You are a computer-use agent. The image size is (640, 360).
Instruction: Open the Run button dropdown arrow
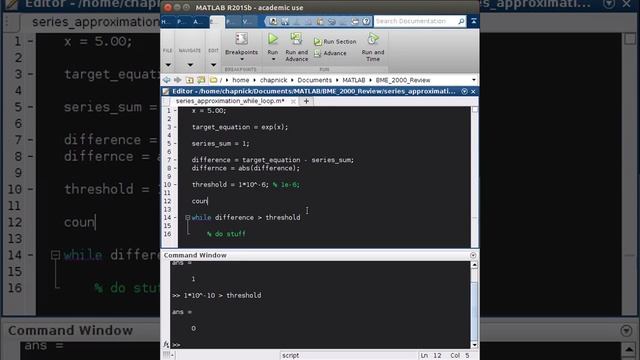pyautogui.click(x=273, y=60)
